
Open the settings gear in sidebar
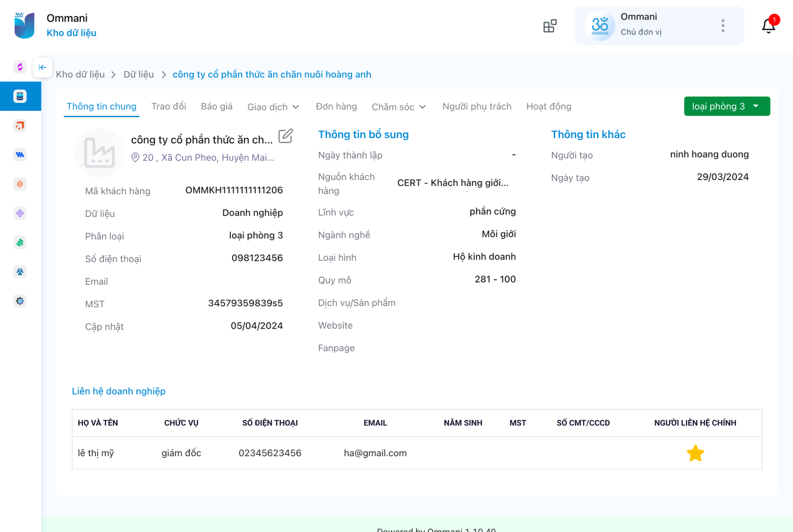20,301
